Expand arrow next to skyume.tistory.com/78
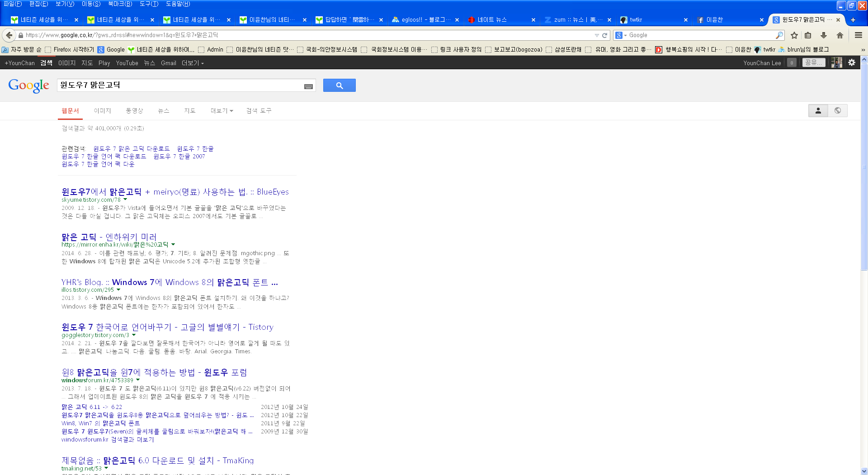The height and width of the screenshot is (475, 868). tap(125, 199)
